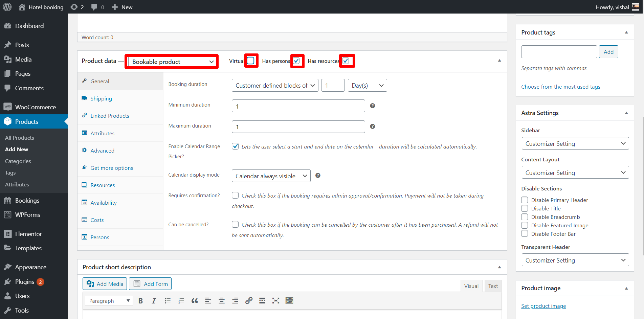Open All Products submenu link
The width and height of the screenshot is (644, 319).
[x=20, y=138]
